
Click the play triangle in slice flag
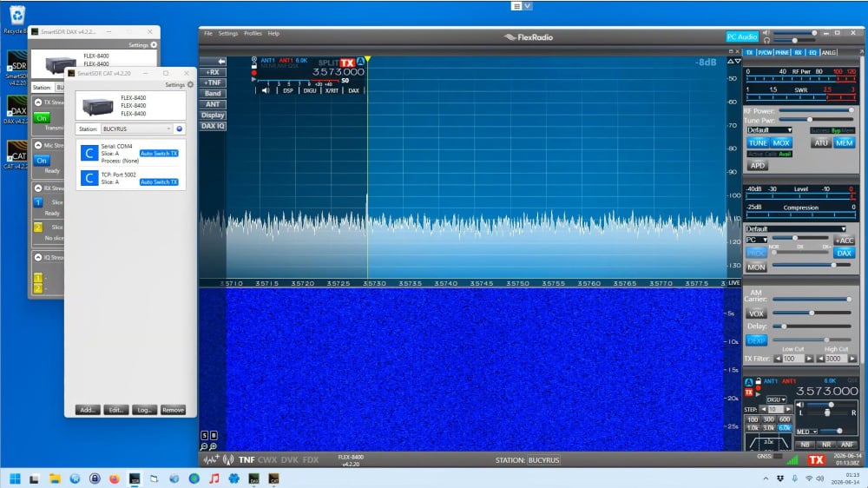[254, 79]
